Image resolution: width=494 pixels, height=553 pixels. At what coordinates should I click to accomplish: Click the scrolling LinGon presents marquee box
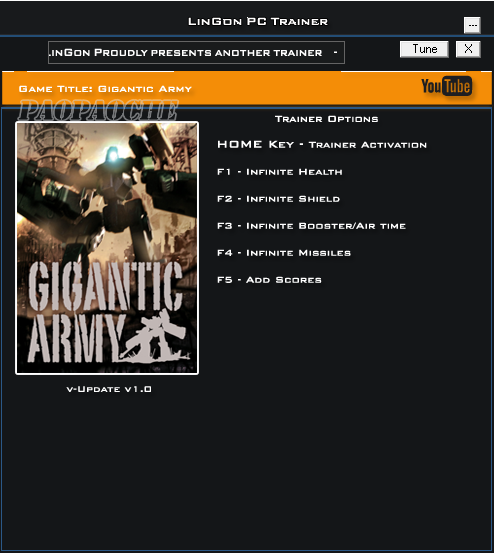pos(196,53)
